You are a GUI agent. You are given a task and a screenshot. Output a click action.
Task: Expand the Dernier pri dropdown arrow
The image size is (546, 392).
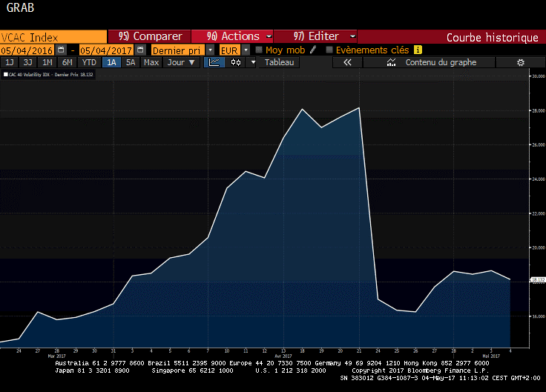coord(211,50)
